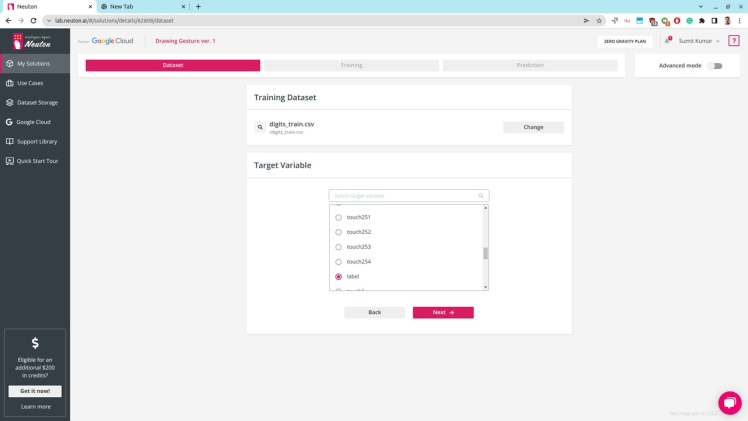Click the Quick Start Tour icon
748x421 pixels.
click(x=10, y=161)
